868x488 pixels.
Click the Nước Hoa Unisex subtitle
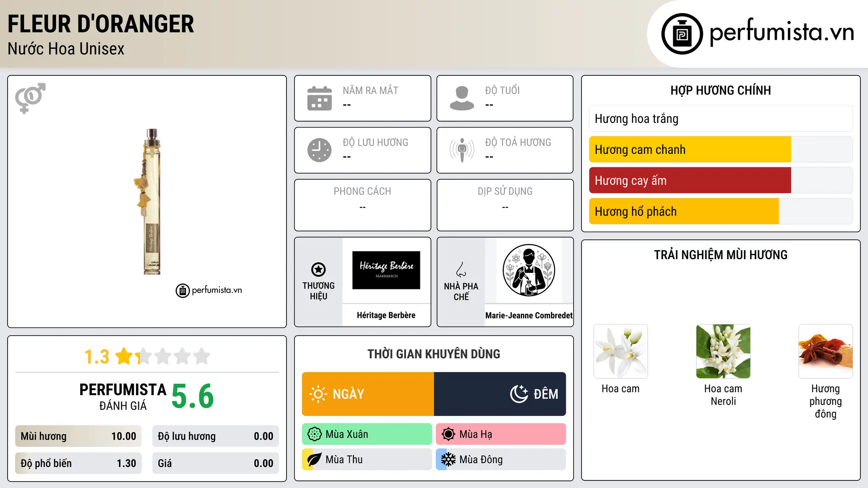point(66,49)
